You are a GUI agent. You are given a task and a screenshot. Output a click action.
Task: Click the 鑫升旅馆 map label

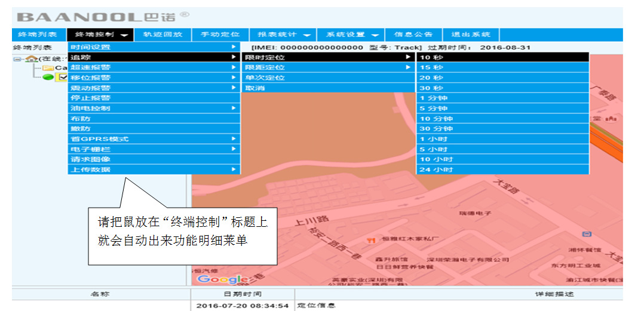click(x=391, y=259)
